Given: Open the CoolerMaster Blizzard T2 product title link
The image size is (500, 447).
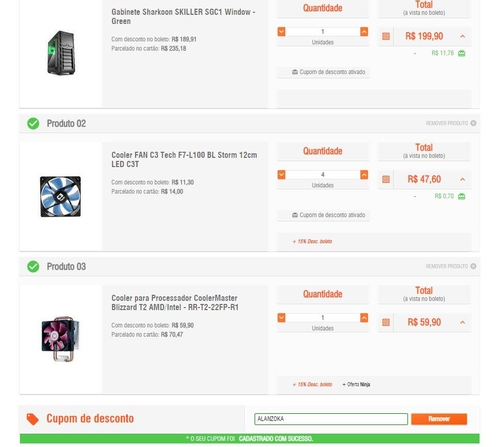Looking at the screenshot, I should [x=175, y=303].
